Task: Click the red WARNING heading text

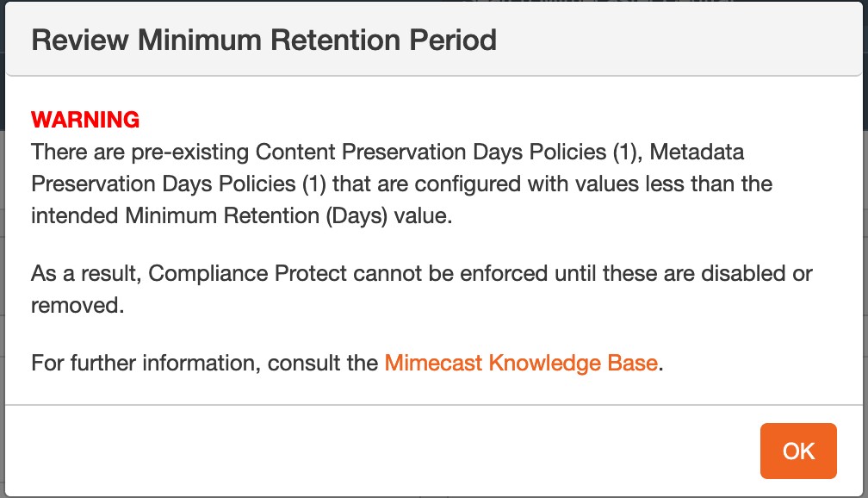Action: [x=86, y=120]
